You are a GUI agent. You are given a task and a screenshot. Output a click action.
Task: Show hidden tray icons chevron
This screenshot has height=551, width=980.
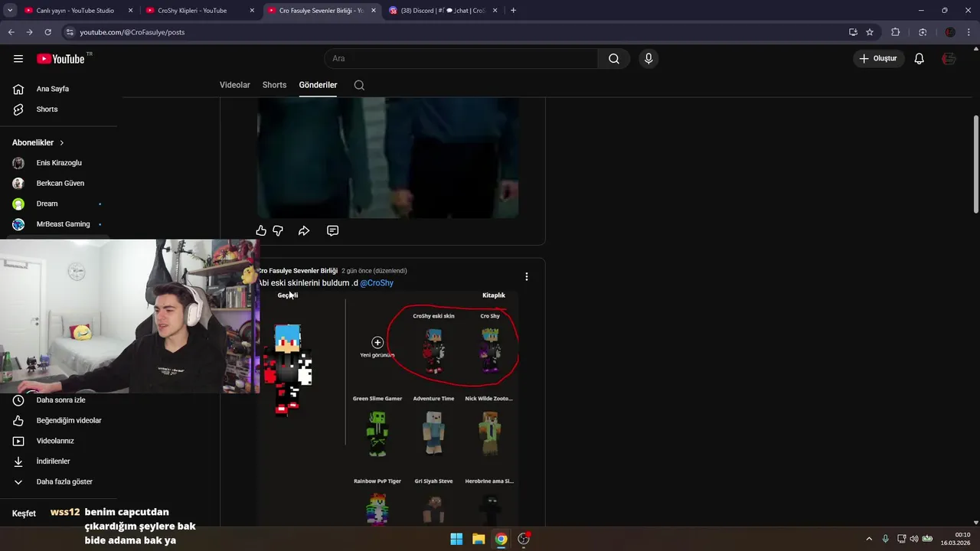coord(869,539)
